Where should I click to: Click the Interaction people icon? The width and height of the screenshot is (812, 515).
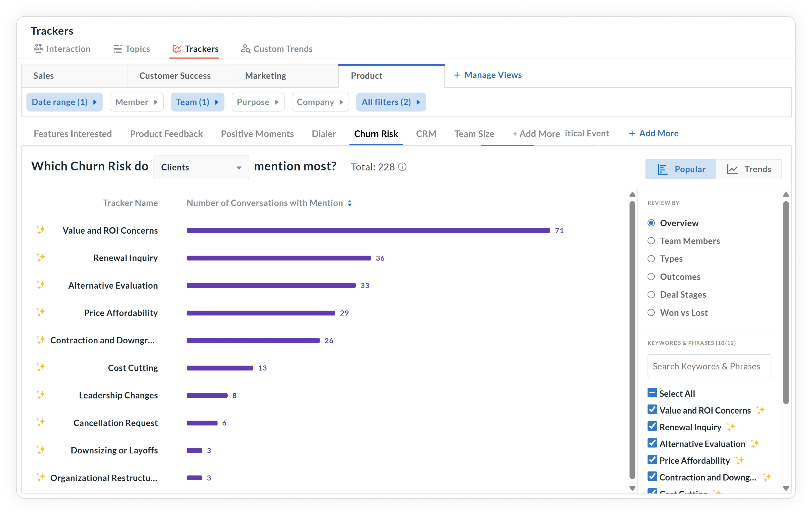click(38, 49)
